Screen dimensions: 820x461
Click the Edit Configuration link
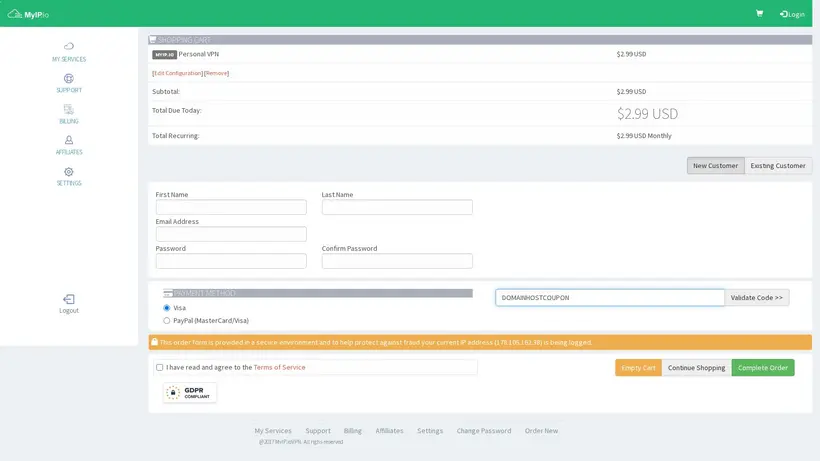(x=177, y=73)
